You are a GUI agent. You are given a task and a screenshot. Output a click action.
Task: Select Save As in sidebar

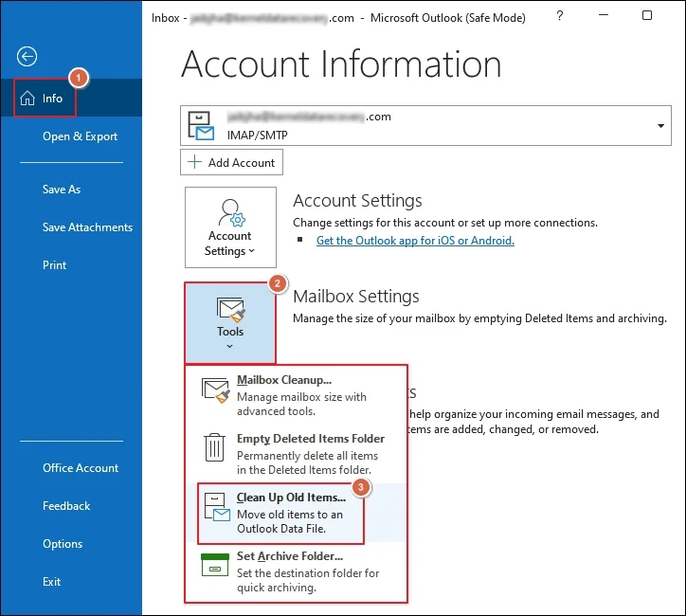click(62, 190)
